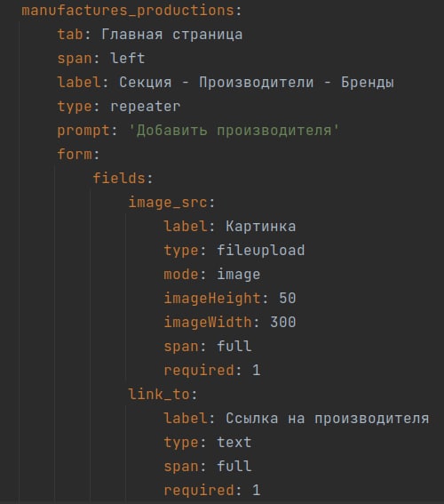Click the 'repeater' type value
This screenshot has height=504, width=444.
click(145, 107)
